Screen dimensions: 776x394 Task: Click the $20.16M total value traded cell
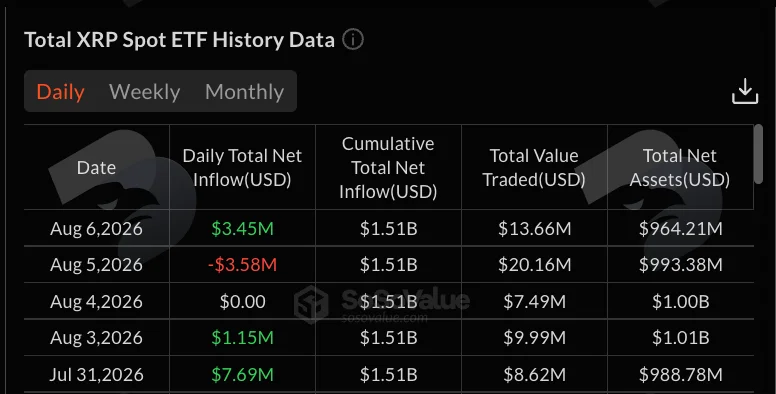pos(534,264)
